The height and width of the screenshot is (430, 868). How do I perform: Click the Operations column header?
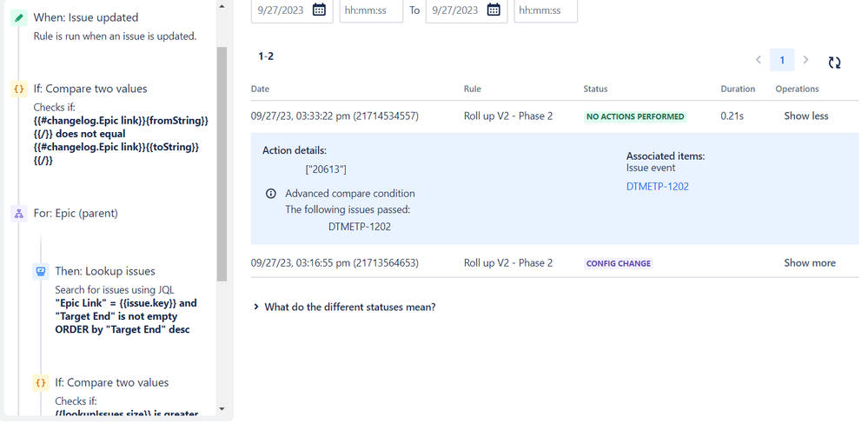[x=797, y=89]
